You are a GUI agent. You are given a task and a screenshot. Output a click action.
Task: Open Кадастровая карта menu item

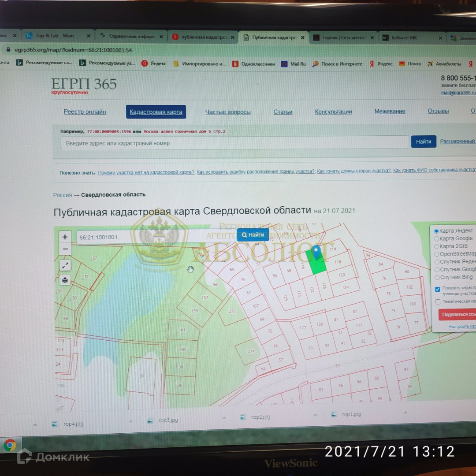(x=156, y=112)
